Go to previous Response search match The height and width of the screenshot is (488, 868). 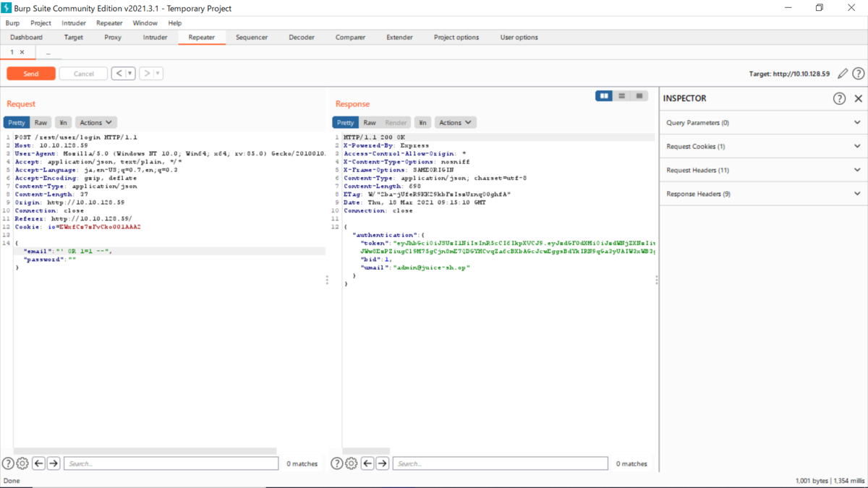[x=368, y=463]
